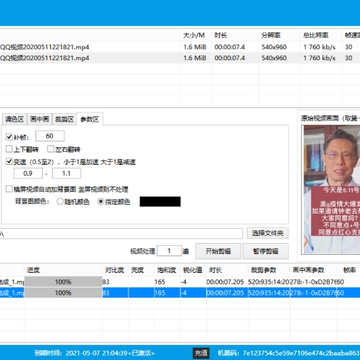
Task: Click the 机器码 code in status bar
Action: pos(301,353)
